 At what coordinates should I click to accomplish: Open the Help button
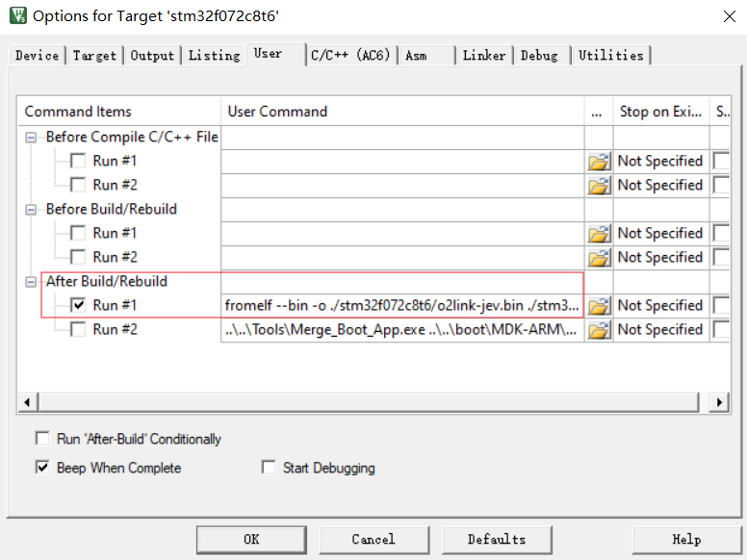(686, 540)
